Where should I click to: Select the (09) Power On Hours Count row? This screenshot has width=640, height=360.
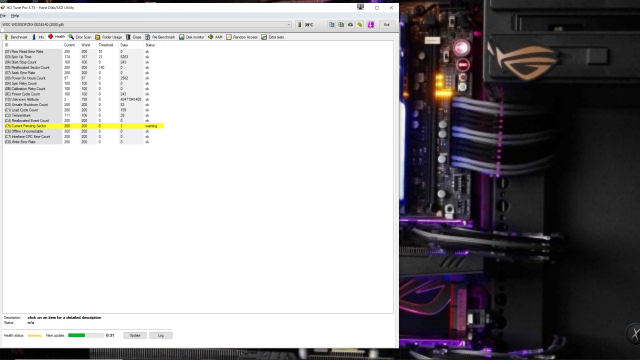click(84, 78)
